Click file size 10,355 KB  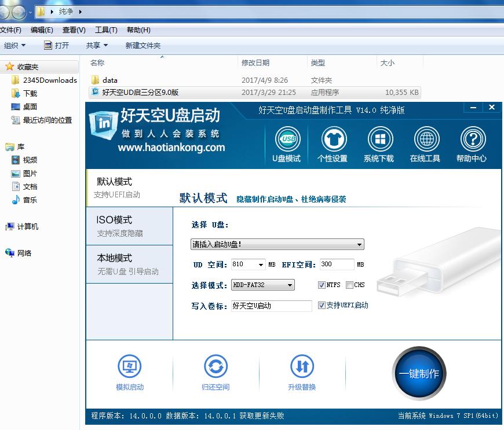click(402, 93)
